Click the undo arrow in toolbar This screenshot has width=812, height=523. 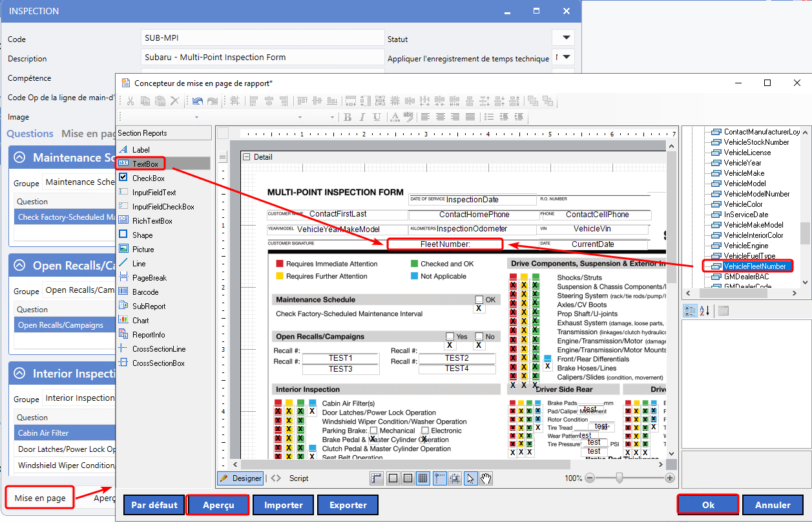[197, 101]
